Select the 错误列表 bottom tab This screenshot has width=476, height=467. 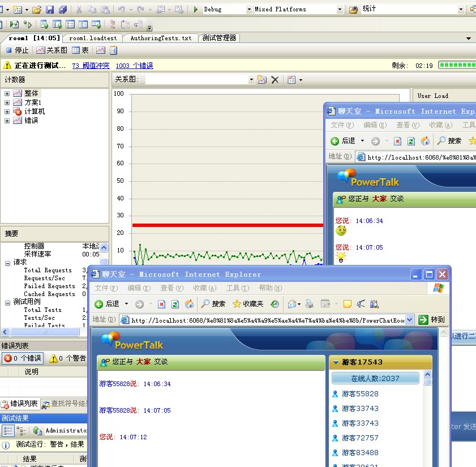tap(19, 404)
